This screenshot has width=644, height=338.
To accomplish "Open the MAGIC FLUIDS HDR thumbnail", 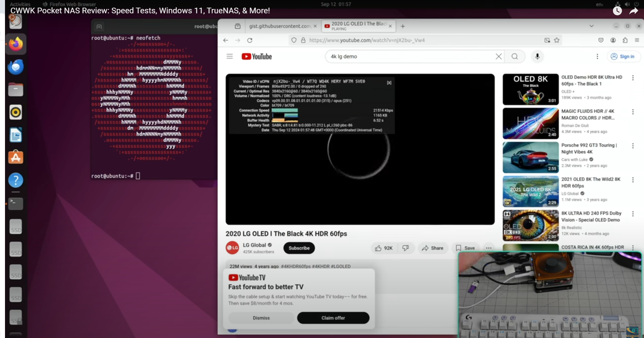I will [x=531, y=123].
